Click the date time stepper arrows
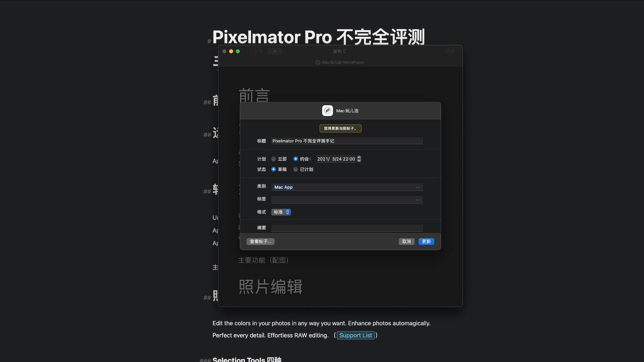Viewport: 644px width, 362px height. pyautogui.click(x=359, y=159)
